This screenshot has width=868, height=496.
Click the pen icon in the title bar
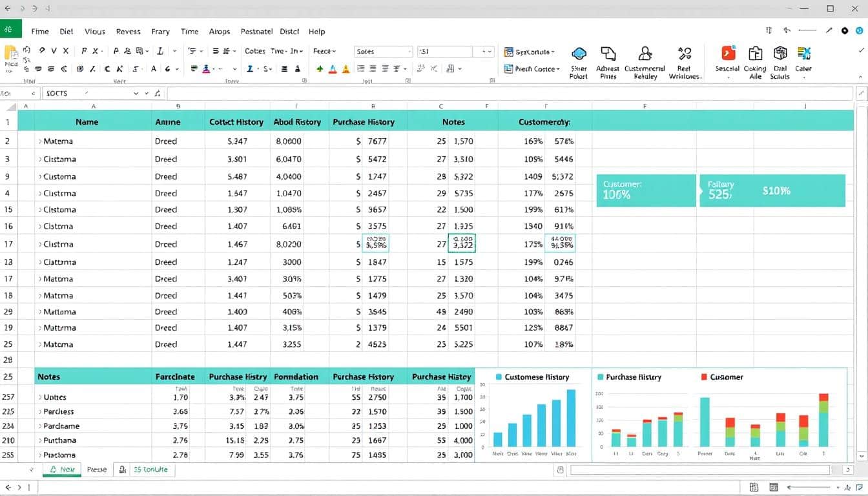point(829,30)
